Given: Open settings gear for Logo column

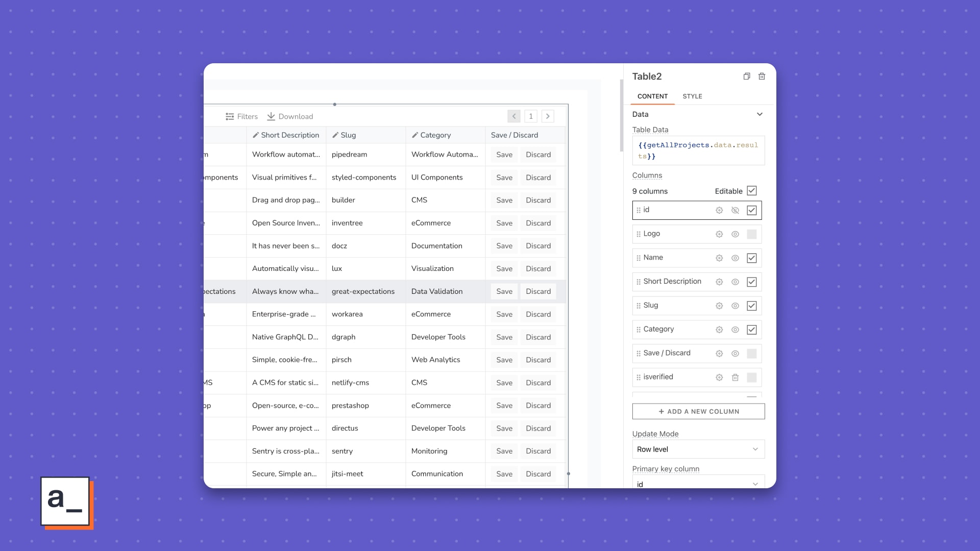Looking at the screenshot, I should [719, 234].
